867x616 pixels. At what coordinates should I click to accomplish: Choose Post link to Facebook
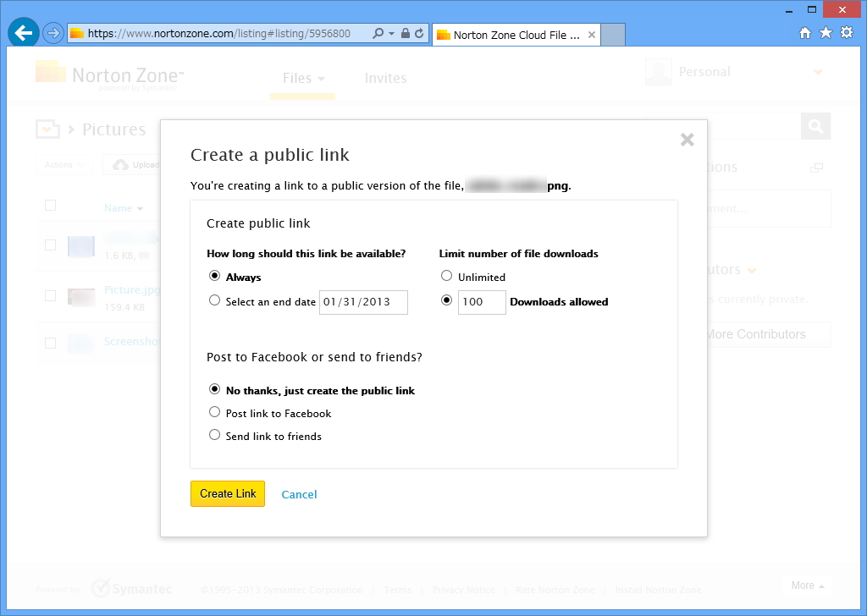pos(214,411)
